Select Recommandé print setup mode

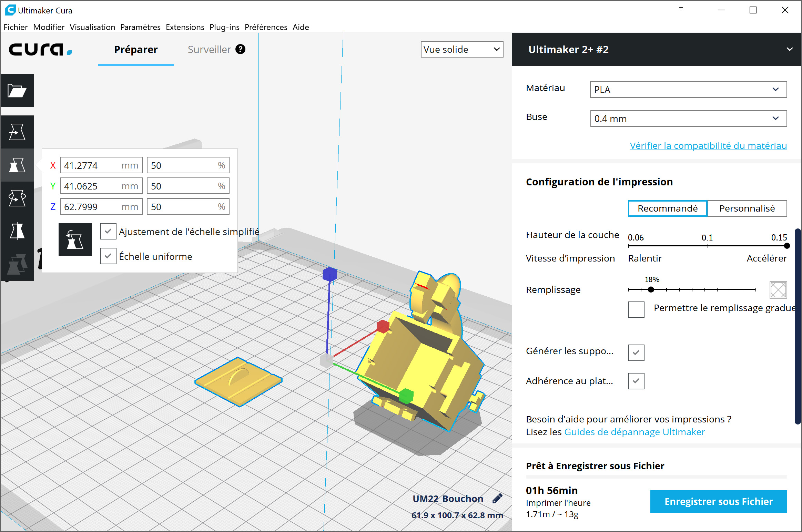pos(668,208)
